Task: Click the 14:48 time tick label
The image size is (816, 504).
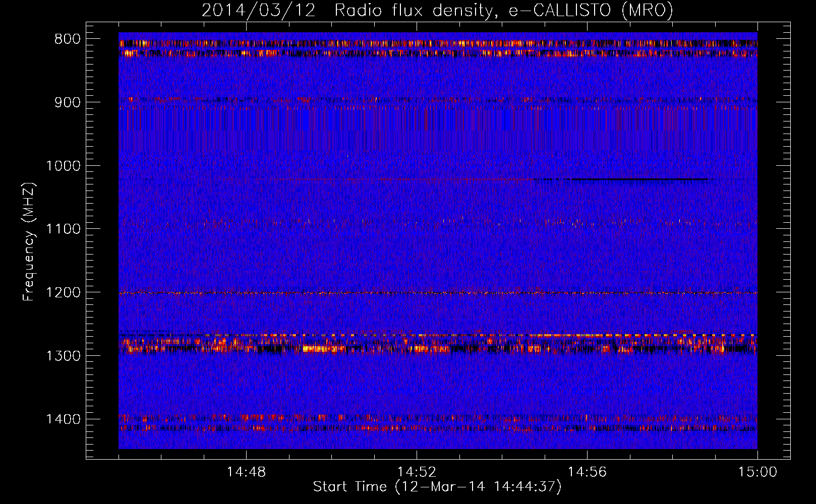Action: click(x=246, y=472)
